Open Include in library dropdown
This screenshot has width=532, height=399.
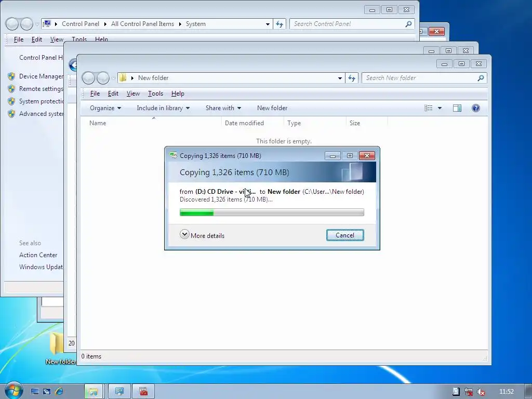click(x=163, y=108)
